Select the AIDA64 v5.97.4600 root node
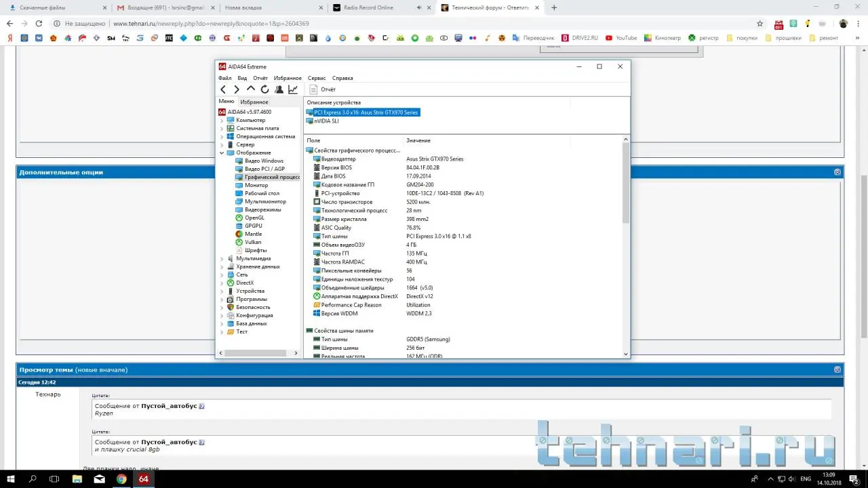The width and height of the screenshot is (868, 488). 249,112
